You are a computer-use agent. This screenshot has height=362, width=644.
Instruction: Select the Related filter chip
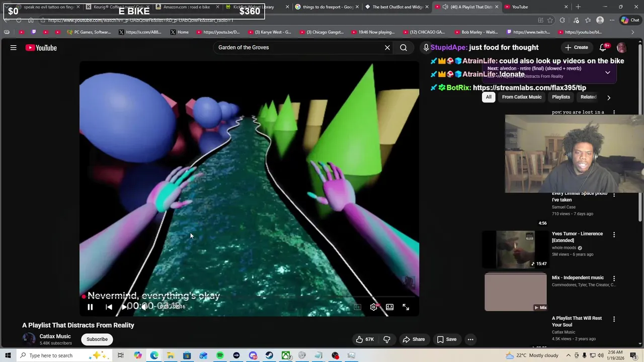(x=588, y=97)
